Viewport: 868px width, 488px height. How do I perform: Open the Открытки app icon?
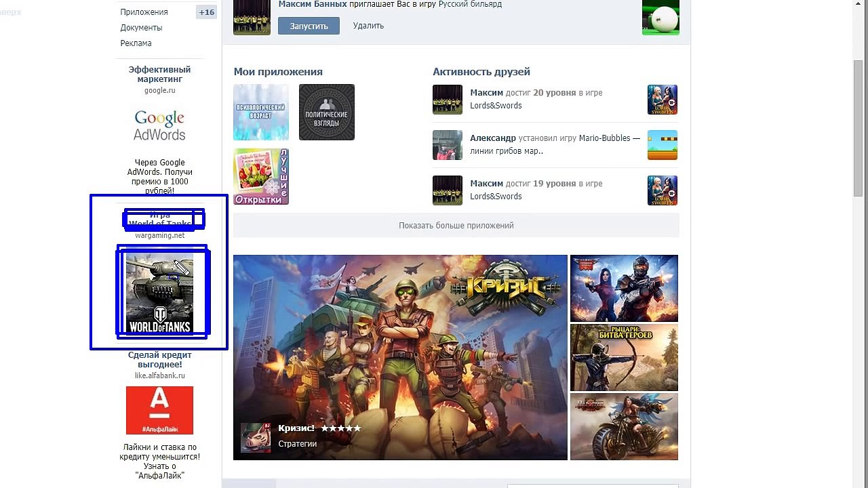261,176
